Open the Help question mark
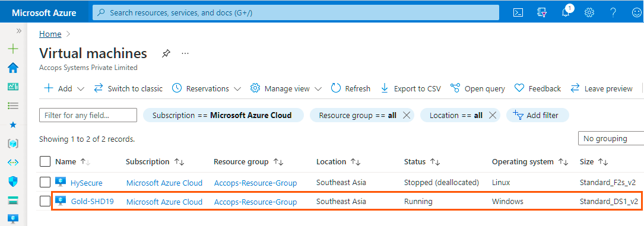 [613, 12]
